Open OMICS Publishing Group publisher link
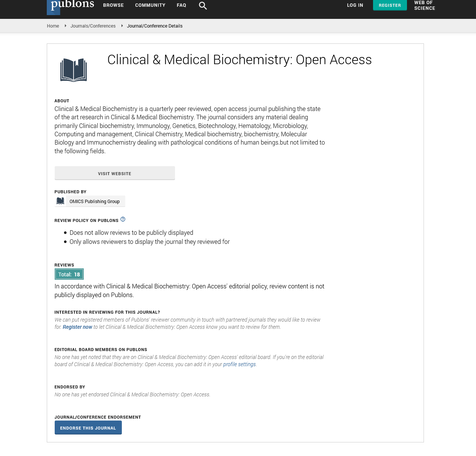 click(x=95, y=202)
